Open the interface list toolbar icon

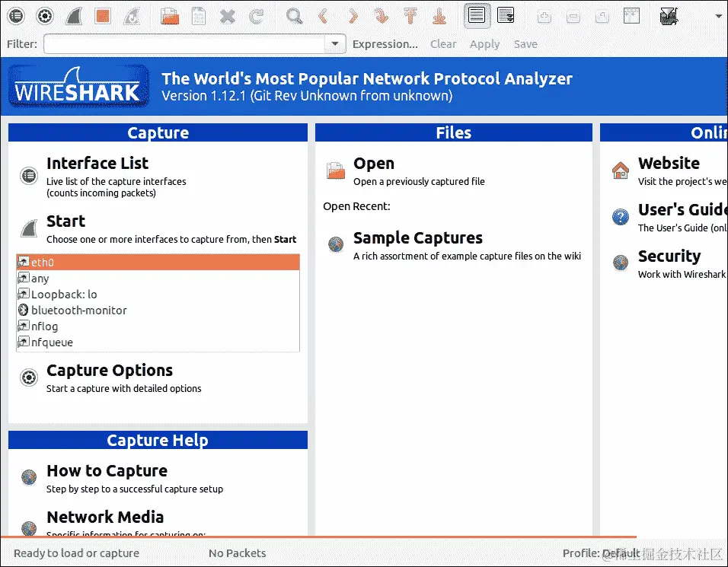click(16, 16)
